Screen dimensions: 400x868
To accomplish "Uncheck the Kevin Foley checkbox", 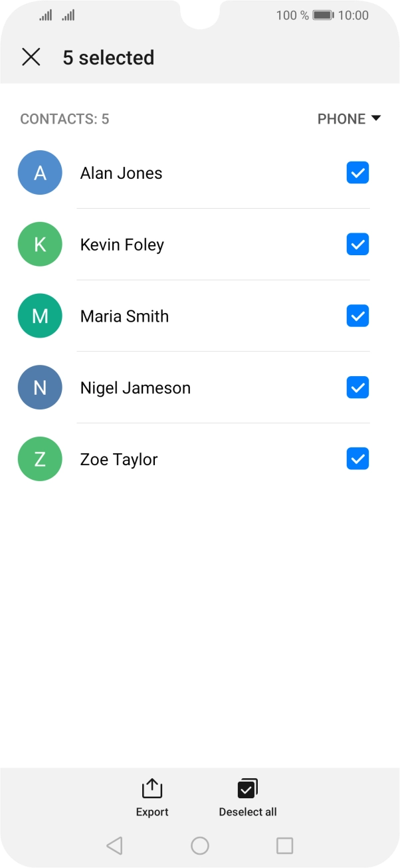I will [357, 245].
